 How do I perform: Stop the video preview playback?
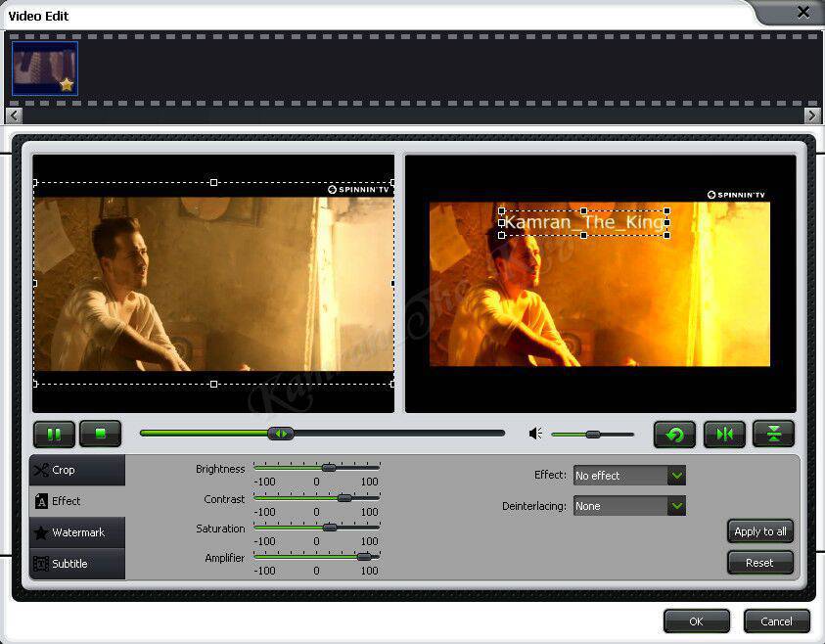click(x=101, y=435)
